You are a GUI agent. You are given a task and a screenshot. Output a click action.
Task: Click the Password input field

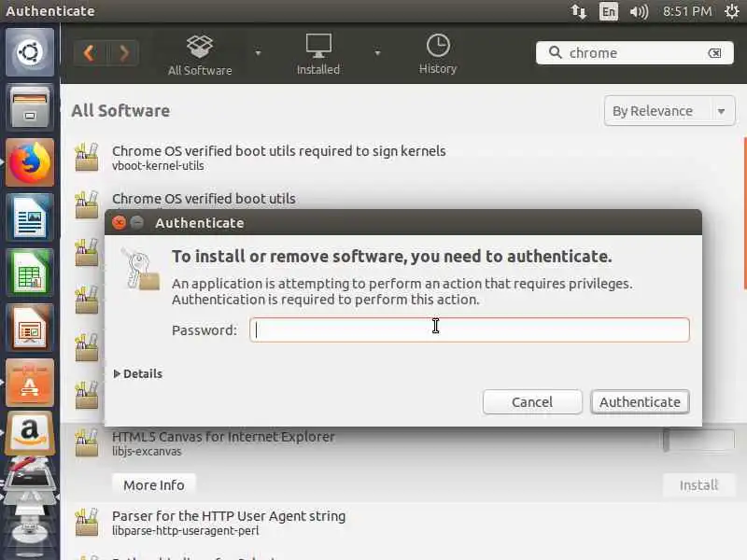click(470, 329)
